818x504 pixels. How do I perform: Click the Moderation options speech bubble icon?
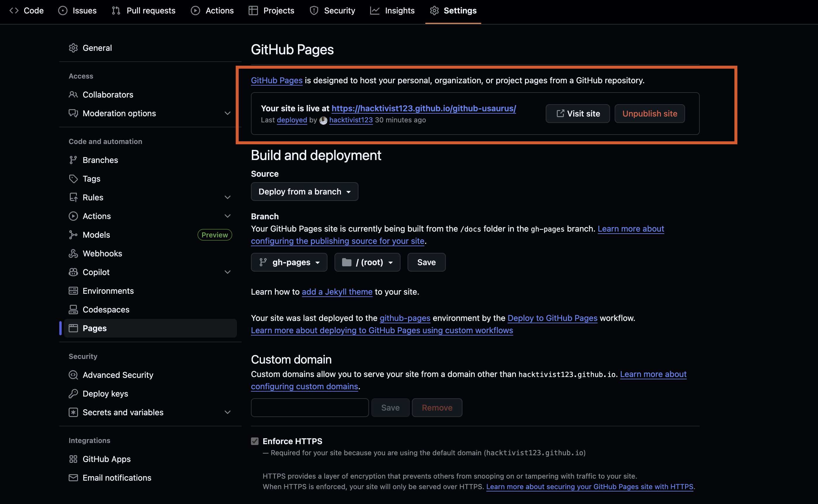pyautogui.click(x=73, y=113)
